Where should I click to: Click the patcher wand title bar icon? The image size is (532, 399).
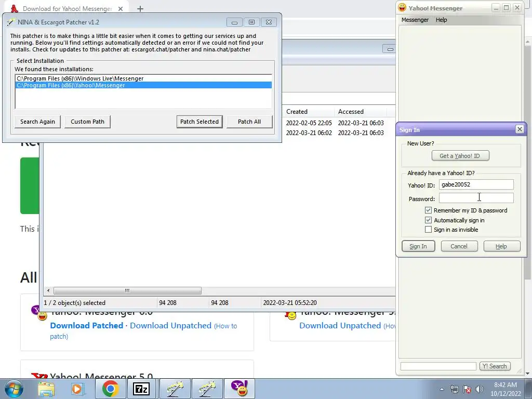(11, 22)
